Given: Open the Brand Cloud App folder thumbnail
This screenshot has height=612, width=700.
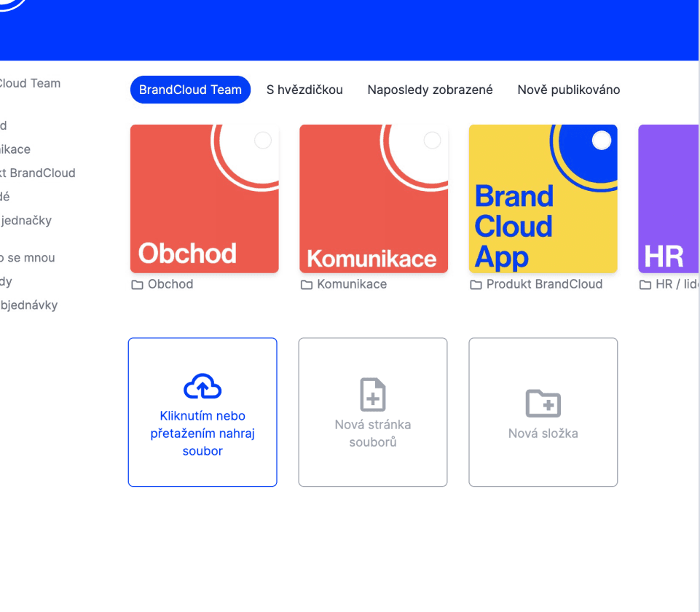Looking at the screenshot, I should (x=543, y=199).
